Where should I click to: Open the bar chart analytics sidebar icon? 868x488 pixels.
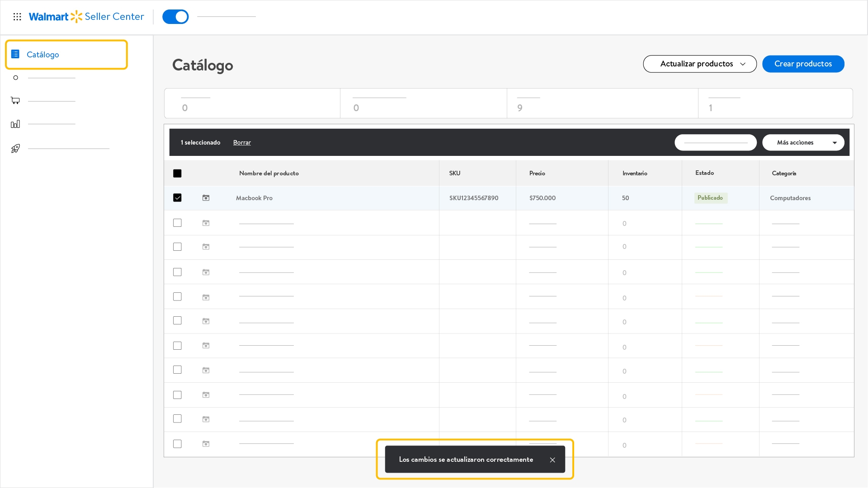point(15,124)
